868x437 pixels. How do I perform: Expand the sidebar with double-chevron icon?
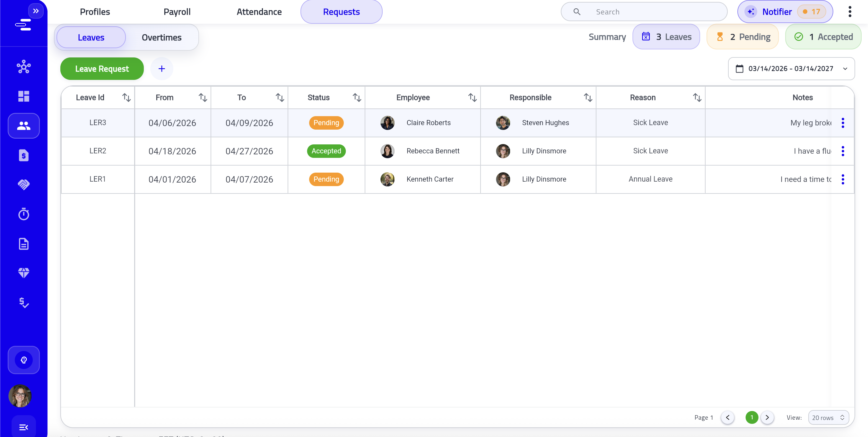tap(36, 11)
